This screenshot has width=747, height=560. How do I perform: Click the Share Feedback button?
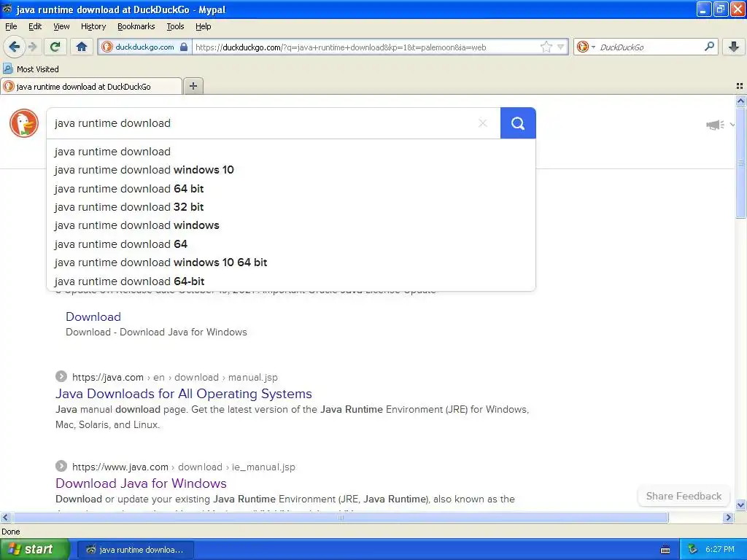[684, 496]
